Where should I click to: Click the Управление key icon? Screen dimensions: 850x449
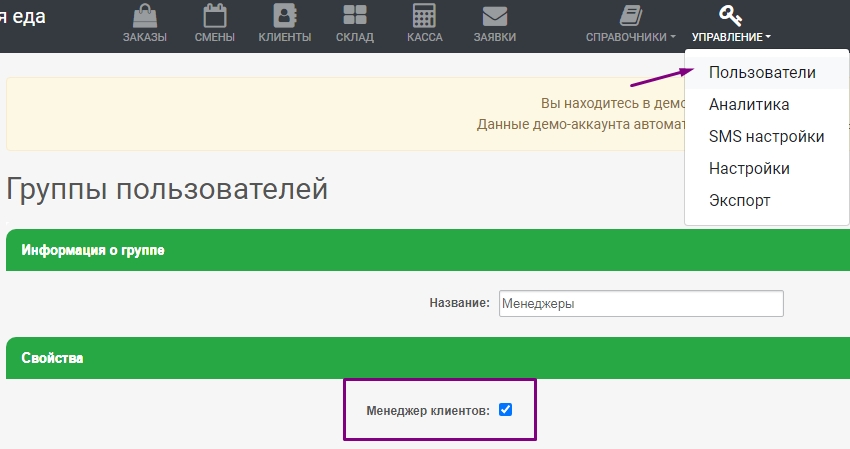730,15
